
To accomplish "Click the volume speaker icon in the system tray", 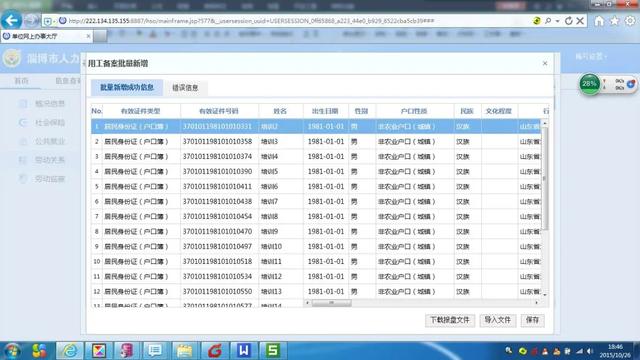I will [590, 351].
